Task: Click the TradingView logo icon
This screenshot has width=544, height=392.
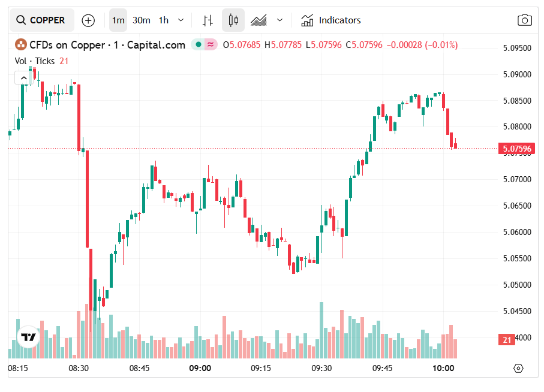Action: [28, 337]
